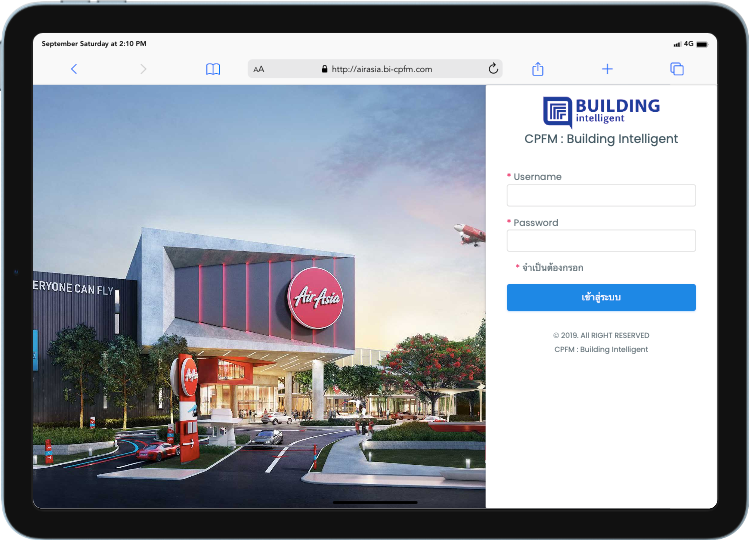The width and height of the screenshot is (749, 540).
Task: Click the padlock icon in address bar
Action: point(324,69)
